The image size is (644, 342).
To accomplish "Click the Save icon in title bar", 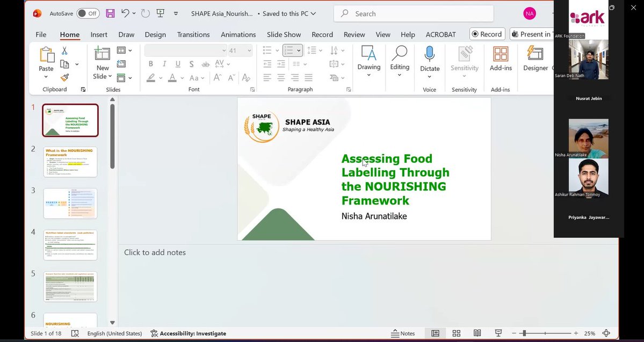I will coord(110,13).
